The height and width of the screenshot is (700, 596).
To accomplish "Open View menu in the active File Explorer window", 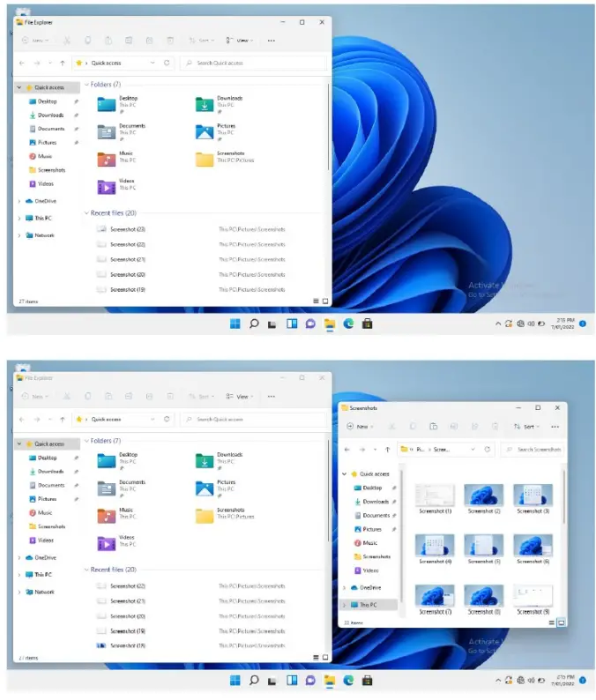I will point(240,41).
